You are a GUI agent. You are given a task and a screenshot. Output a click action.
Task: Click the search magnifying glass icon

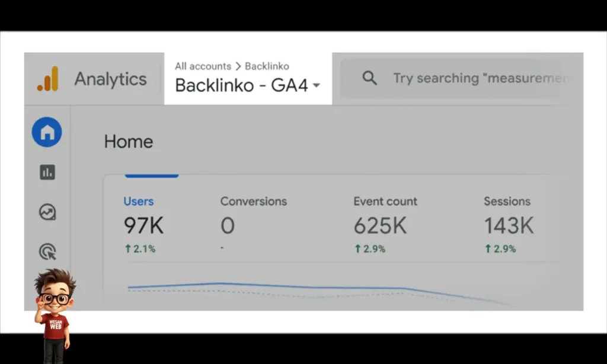[x=369, y=78]
